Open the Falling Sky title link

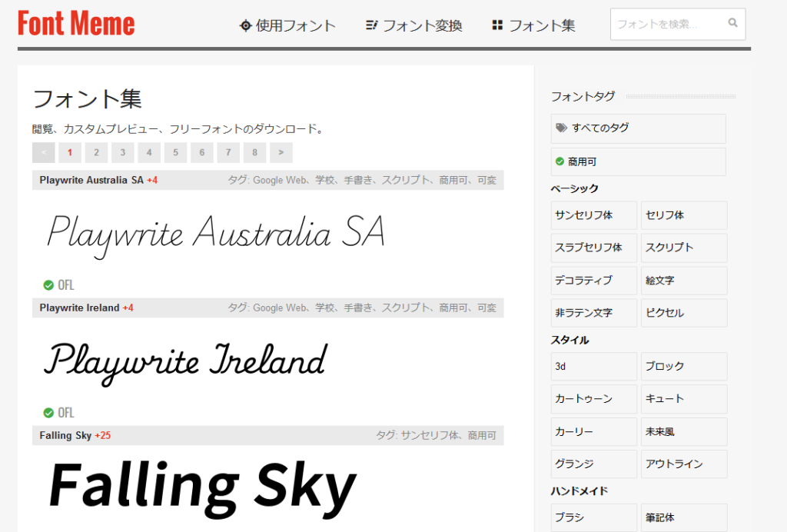click(x=65, y=435)
